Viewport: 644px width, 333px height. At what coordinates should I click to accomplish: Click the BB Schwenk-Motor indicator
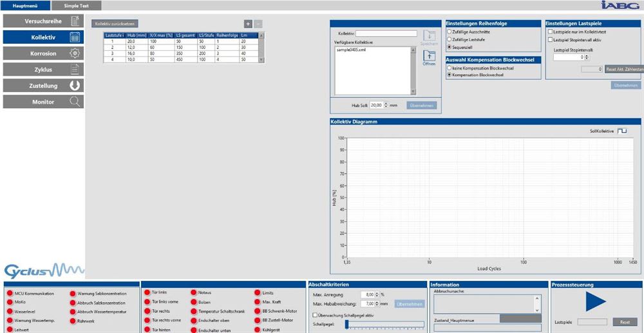[258, 312]
